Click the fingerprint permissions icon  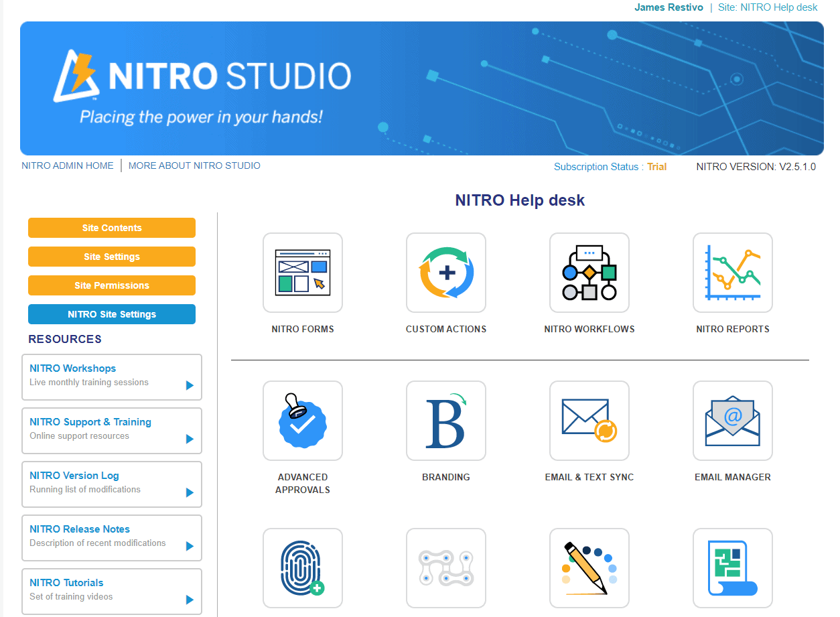(302, 568)
